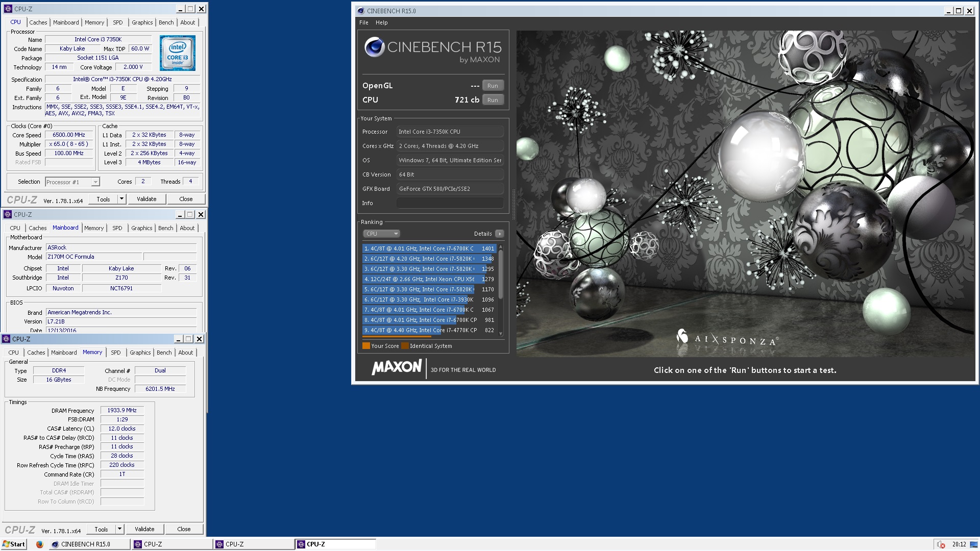Click Tools button in top CPU-Z window
The image size is (980, 551).
click(103, 199)
